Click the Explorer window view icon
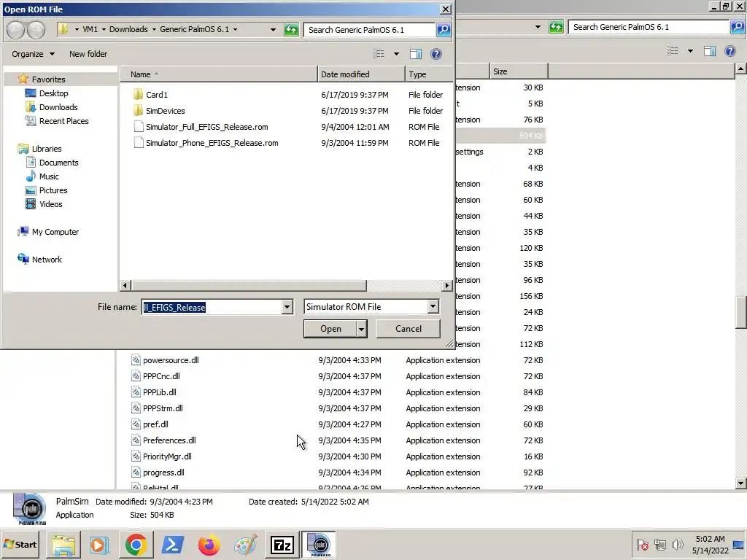Image resolution: width=747 pixels, height=560 pixels. pos(673,51)
